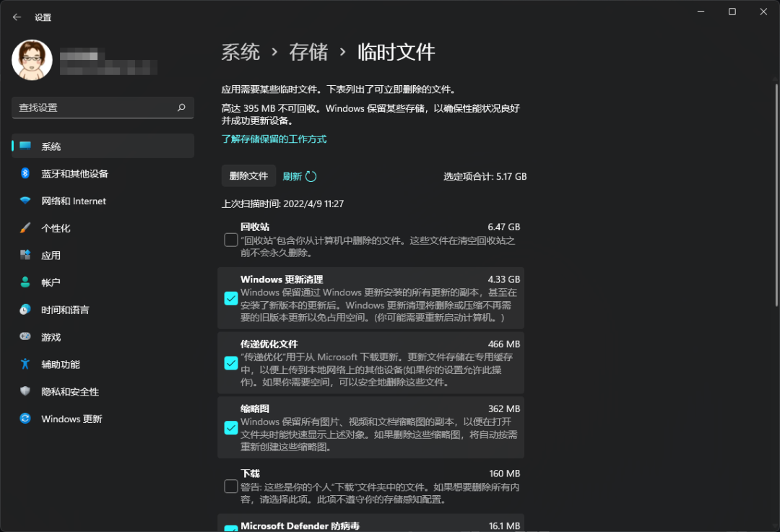The width and height of the screenshot is (780, 532).
Task: Click the 临时文件 page title
Action: (396, 52)
